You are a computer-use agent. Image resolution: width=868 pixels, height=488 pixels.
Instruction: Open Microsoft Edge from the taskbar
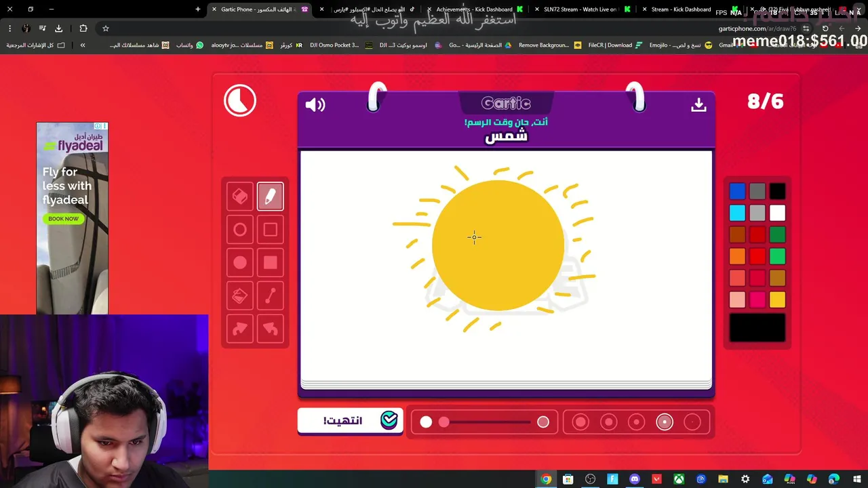(x=833, y=479)
